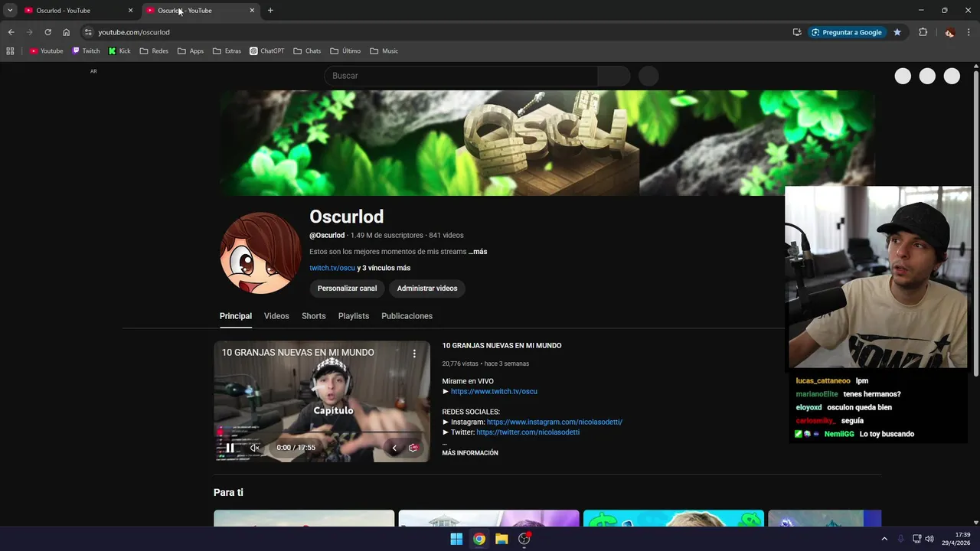Open the microphone icon in system tray
Image resolution: width=980 pixels, height=551 pixels.
900,539
